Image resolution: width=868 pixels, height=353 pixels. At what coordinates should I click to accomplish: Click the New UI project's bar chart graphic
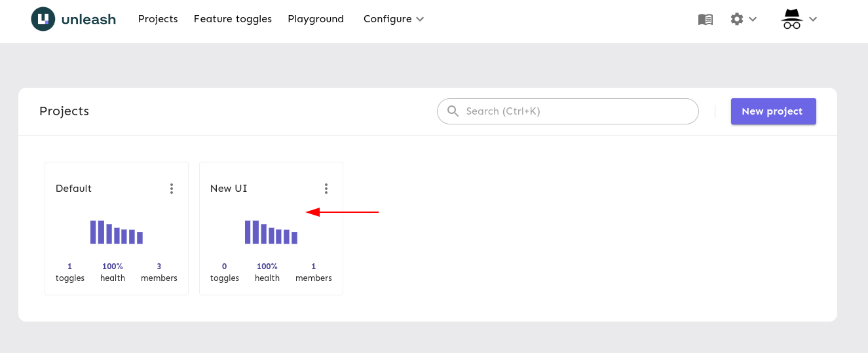click(x=271, y=232)
